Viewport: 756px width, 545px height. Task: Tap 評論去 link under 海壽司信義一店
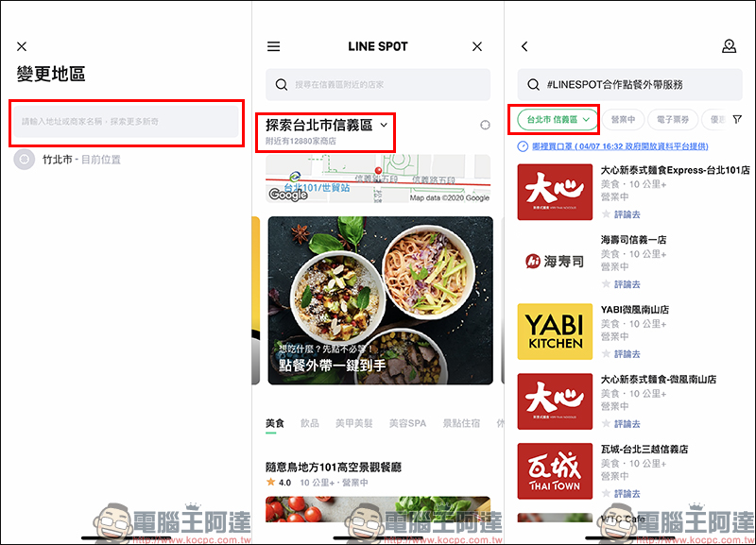pyautogui.click(x=627, y=284)
